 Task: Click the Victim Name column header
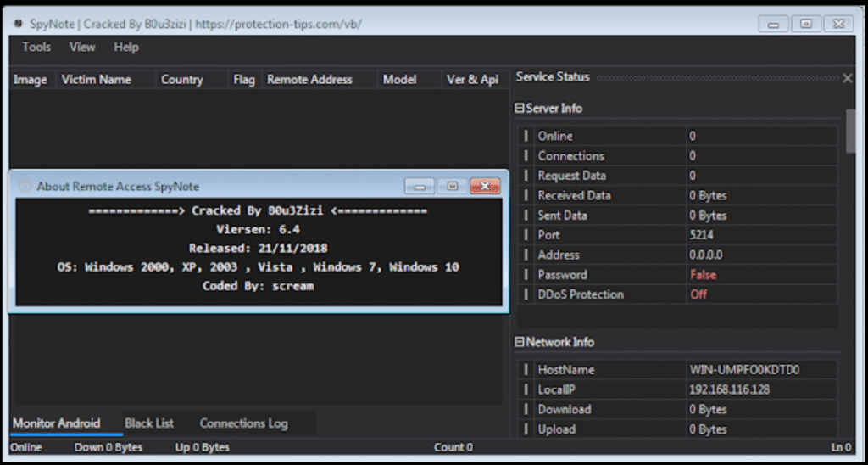coord(97,80)
